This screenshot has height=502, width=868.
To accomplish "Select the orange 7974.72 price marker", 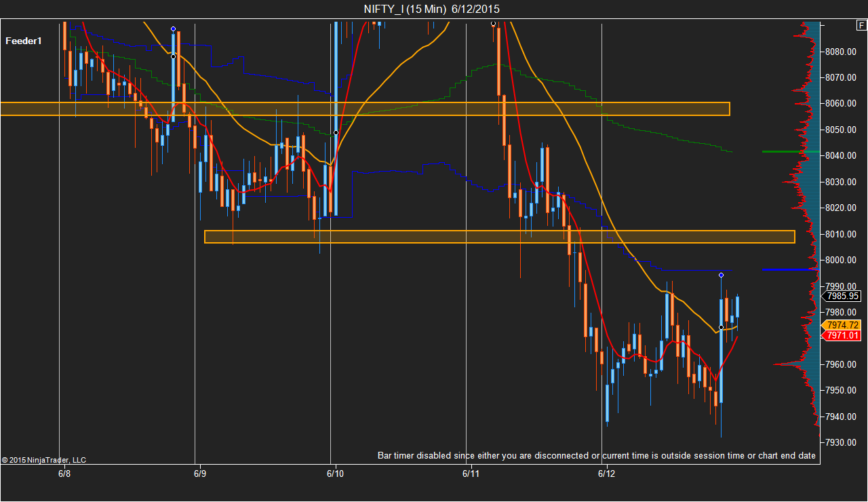I will click(842, 325).
